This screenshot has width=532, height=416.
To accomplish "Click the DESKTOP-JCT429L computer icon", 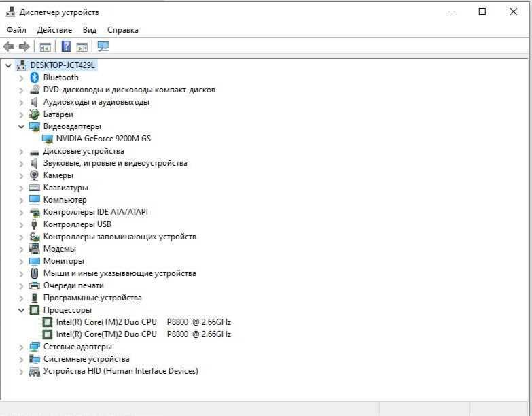I will 21,65.
